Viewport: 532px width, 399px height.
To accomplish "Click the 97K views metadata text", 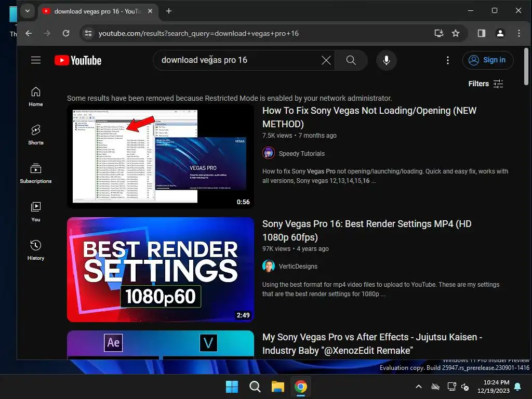I will click(276, 249).
